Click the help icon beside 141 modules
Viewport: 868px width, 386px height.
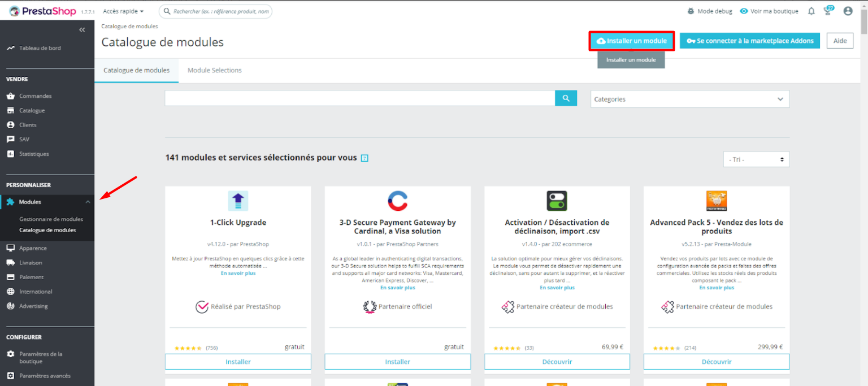point(364,158)
